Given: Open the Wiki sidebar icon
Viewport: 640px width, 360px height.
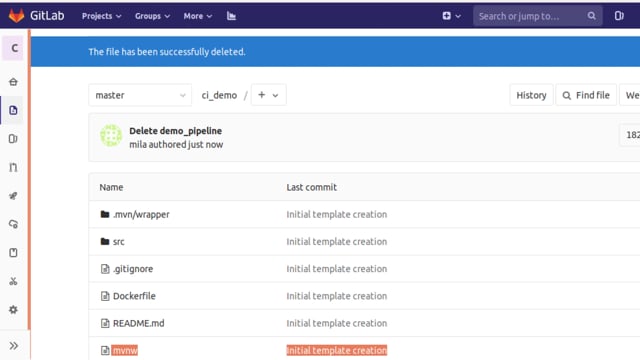Looking at the screenshot, I should click(13, 253).
